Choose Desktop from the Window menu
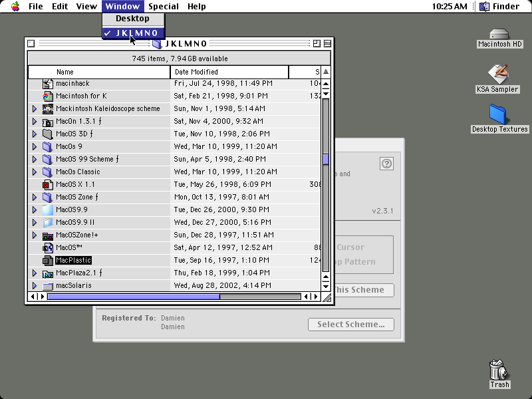 (x=134, y=19)
